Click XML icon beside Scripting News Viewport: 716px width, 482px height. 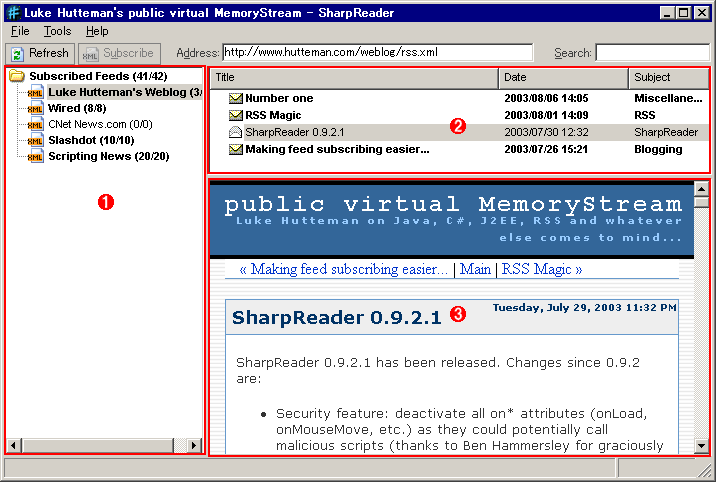pos(35,156)
